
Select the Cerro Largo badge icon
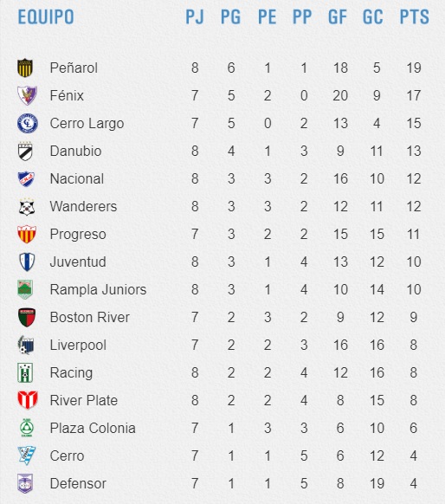point(28,124)
